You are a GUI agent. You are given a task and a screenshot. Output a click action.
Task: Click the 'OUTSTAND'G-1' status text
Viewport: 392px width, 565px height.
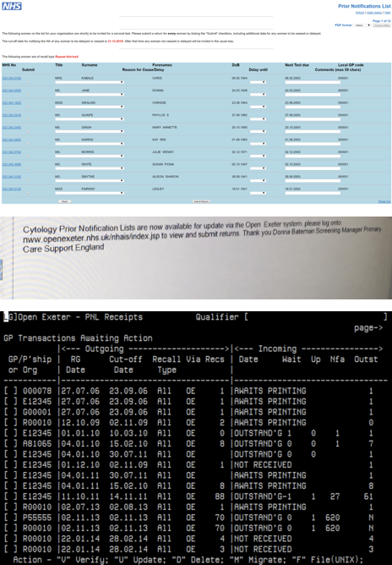263,496
